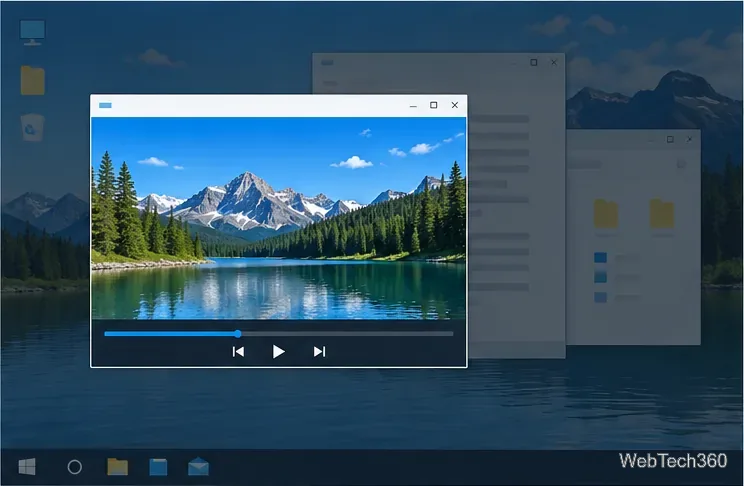Select the Recycle Bin desktop icon
Image resolution: width=744 pixels, height=486 pixels.
(32, 127)
